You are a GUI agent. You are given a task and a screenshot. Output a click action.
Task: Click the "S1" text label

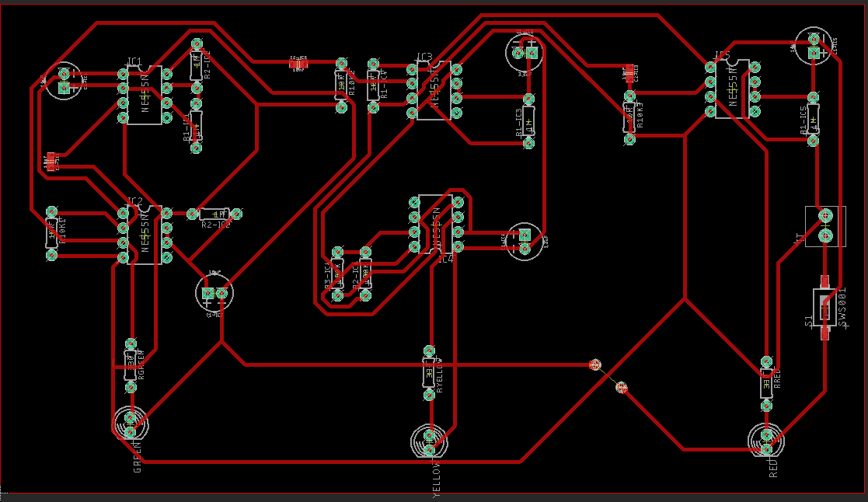pyautogui.click(x=808, y=321)
